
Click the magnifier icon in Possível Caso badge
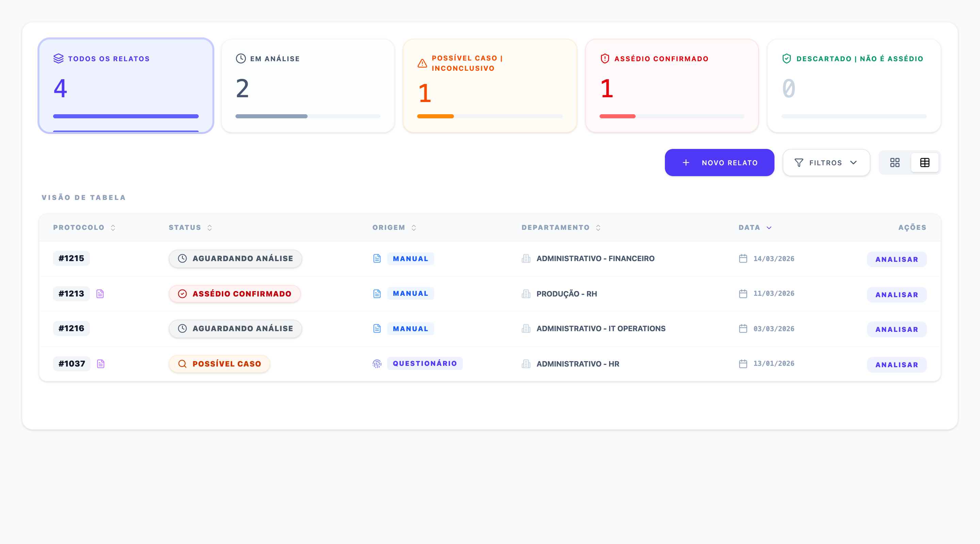tap(182, 364)
